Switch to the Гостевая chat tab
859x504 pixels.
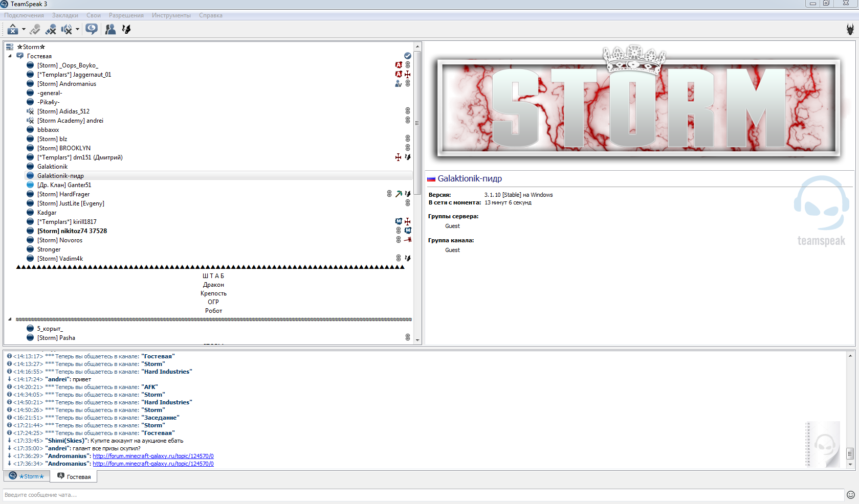click(x=74, y=476)
